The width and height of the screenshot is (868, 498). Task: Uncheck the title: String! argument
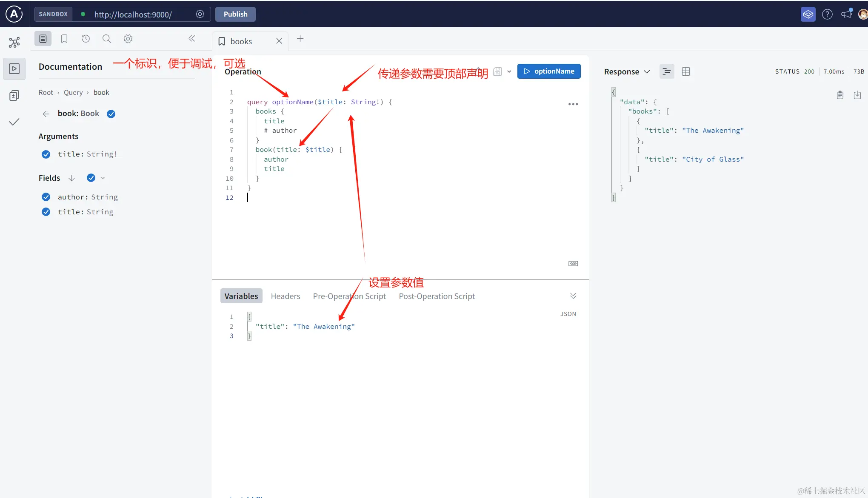coord(46,154)
